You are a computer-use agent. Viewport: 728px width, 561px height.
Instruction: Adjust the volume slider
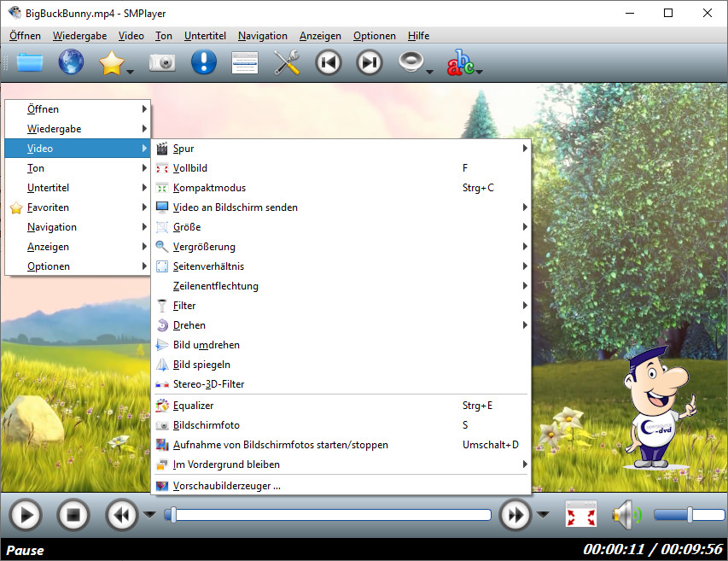tap(687, 515)
